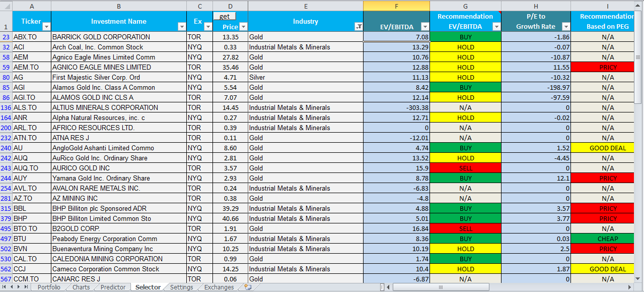Select the -303.38 EV/EBITDA cell
This screenshot has width=644, height=292.
coord(396,107)
